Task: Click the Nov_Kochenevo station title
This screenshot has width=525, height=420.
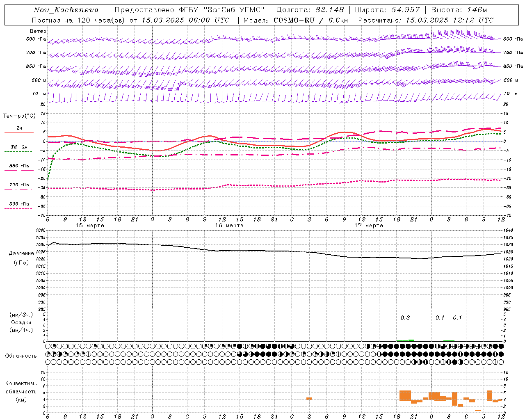Action: coord(66,10)
